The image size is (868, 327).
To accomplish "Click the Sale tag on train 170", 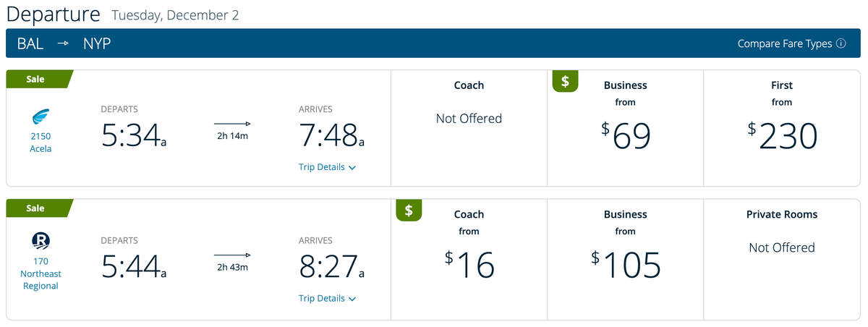I will 36,208.
